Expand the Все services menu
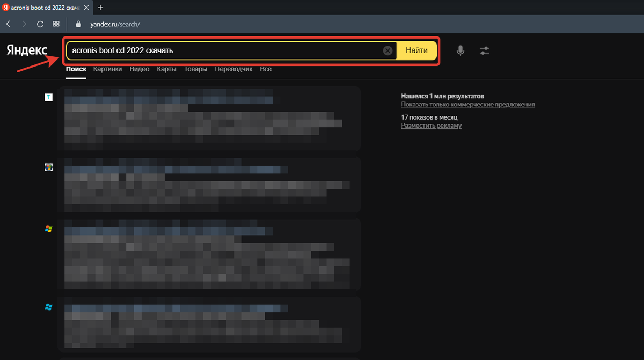This screenshot has width=644, height=360. point(266,69)
